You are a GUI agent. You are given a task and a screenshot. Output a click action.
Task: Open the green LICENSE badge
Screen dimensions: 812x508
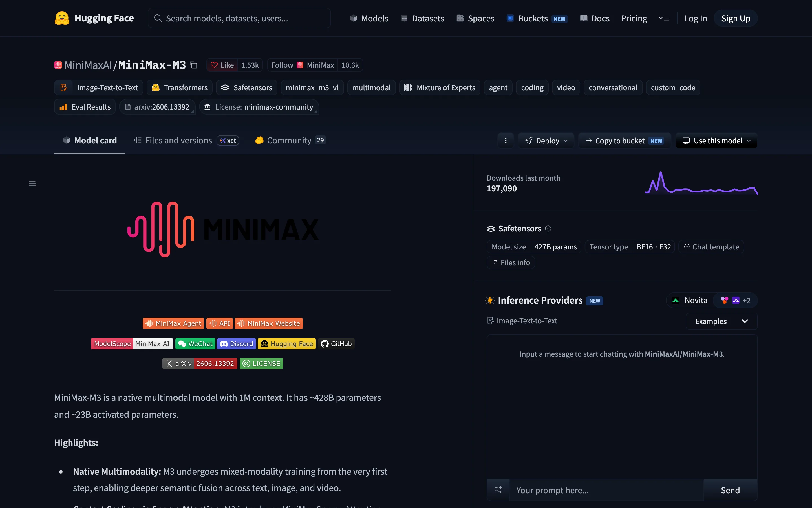coord(261,364)
